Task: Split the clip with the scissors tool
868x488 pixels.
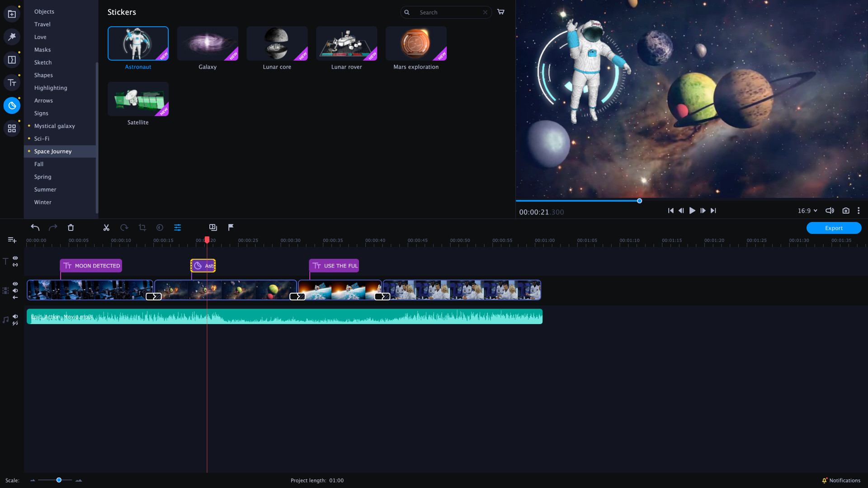Action: pyautogui.click(x=106, y=227)
